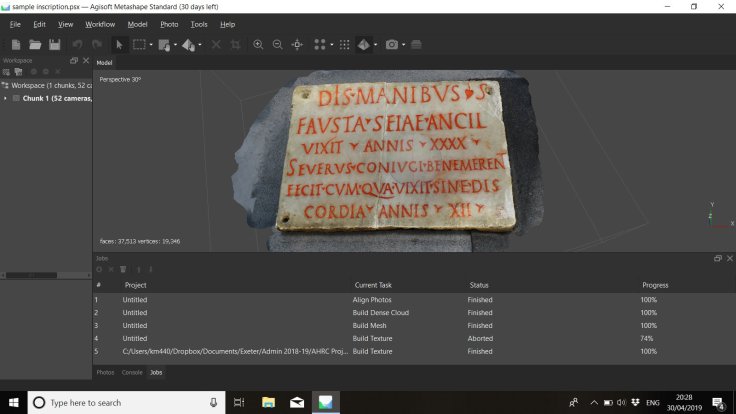The image size is (736, 414).
Task: Click the Reset View icon
Action: tap(297, 44)
